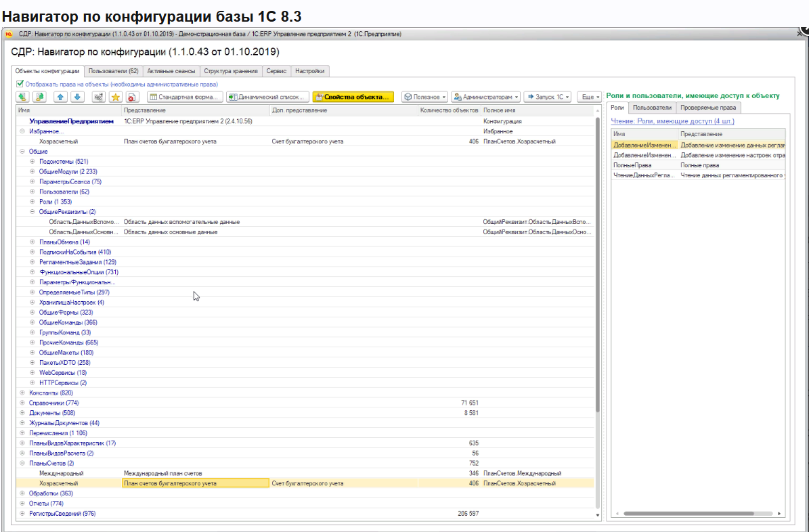
Task: Expand the Справочники (774) tree node
Action: 22,403
